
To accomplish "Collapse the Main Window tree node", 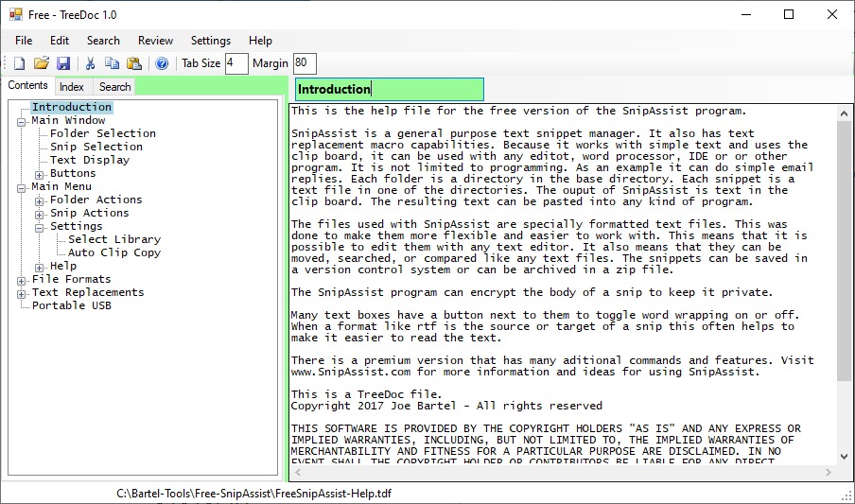I will click(x=21, y=122).
